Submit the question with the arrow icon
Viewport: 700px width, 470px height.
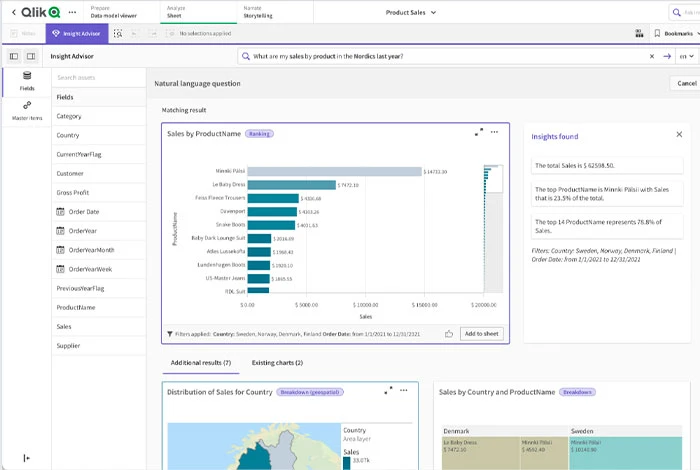(666, 56)
